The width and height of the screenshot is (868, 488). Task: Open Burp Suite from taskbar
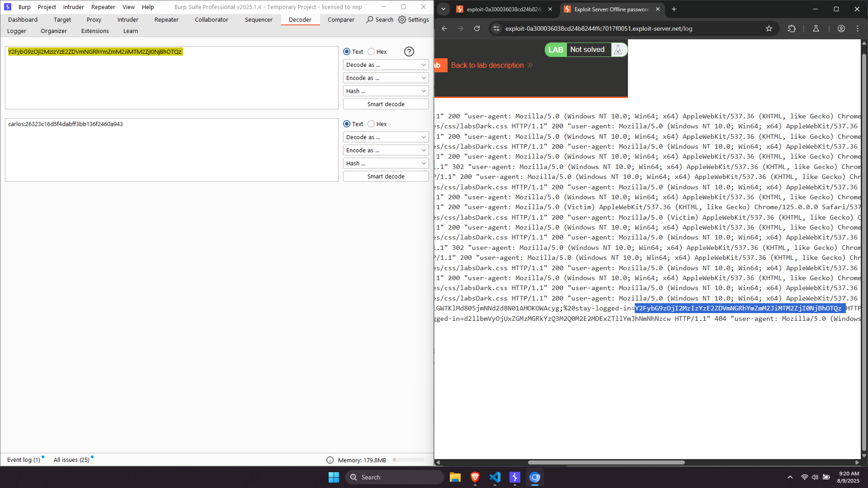pyautogui.click(x=515, y=477)
